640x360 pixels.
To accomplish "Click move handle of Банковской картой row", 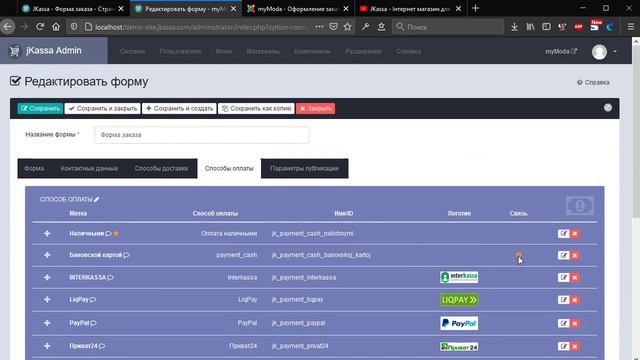I will [x=47, y=255].
